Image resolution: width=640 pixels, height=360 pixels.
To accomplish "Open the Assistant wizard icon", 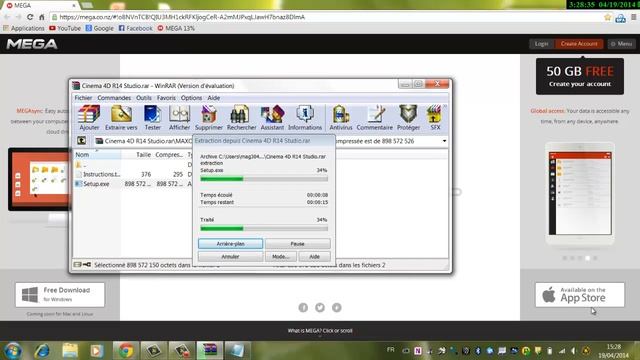I will pos(272,118).
